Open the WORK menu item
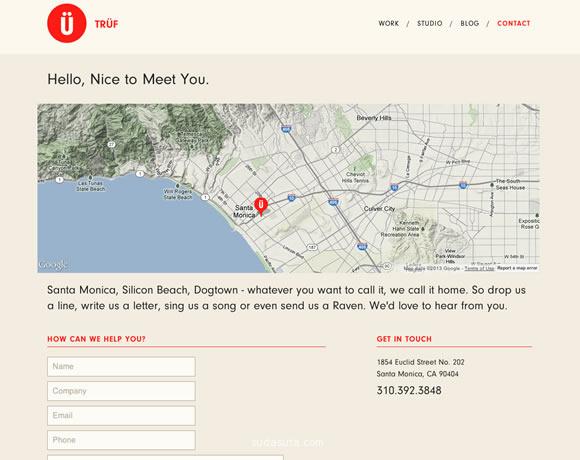Screen dimensions: 580x460 point(388,23)
